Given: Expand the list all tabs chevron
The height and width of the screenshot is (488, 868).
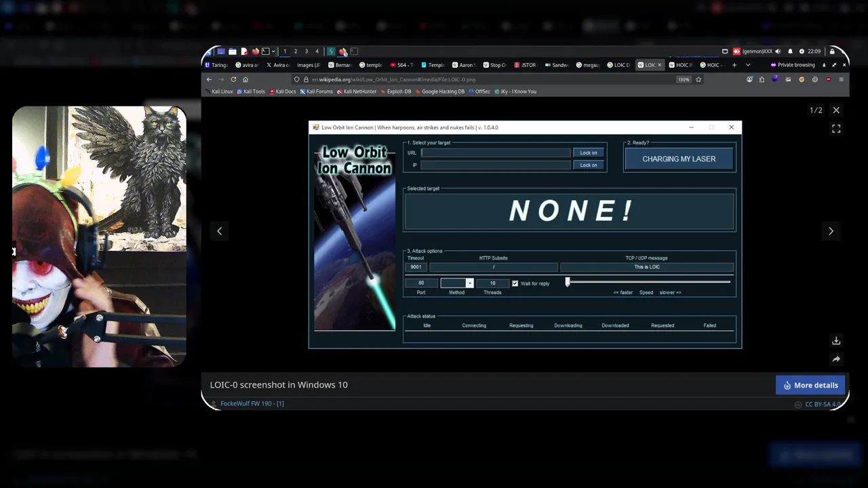Looking at the screenshot, I should (x=748, y=65).
